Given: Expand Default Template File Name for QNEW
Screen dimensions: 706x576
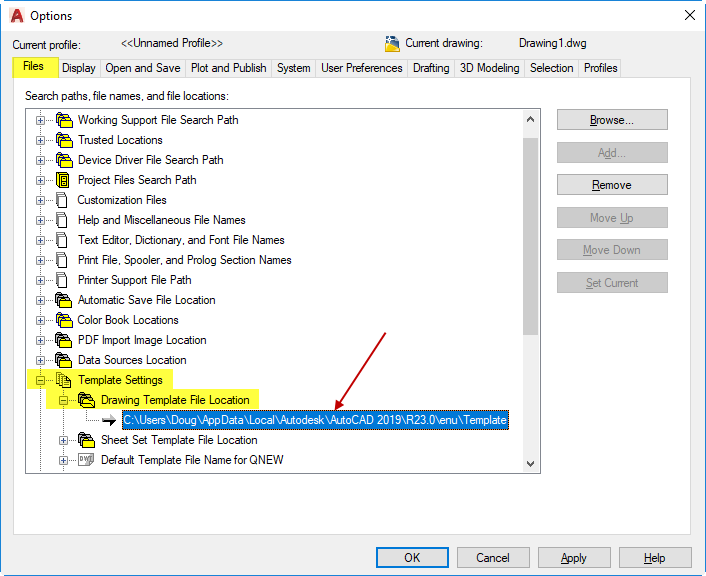Looking at the screenshot, I should [63, 460].
